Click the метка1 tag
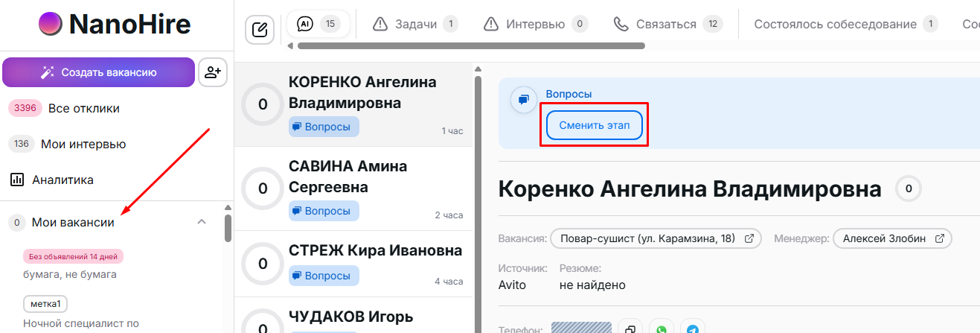 pos(46,303)
